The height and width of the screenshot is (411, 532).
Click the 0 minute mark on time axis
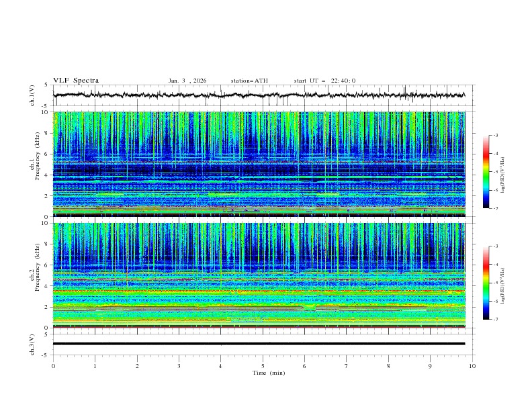(53, 365)
